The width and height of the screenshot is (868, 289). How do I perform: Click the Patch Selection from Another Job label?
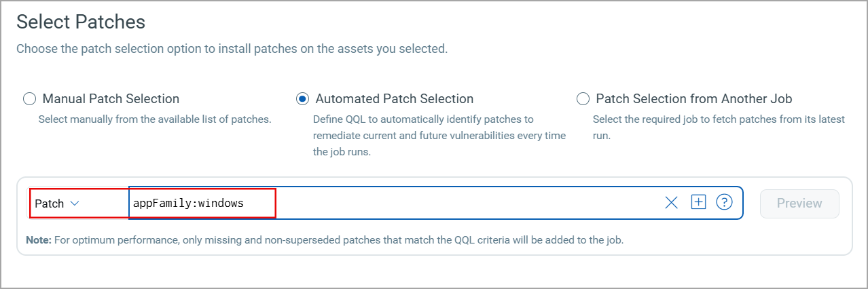693,99
